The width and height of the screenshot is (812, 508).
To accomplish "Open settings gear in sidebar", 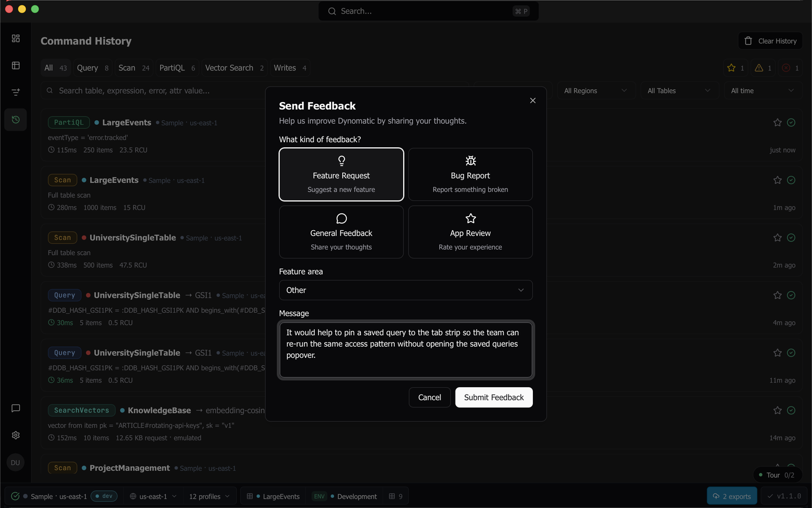I will 16,435.
